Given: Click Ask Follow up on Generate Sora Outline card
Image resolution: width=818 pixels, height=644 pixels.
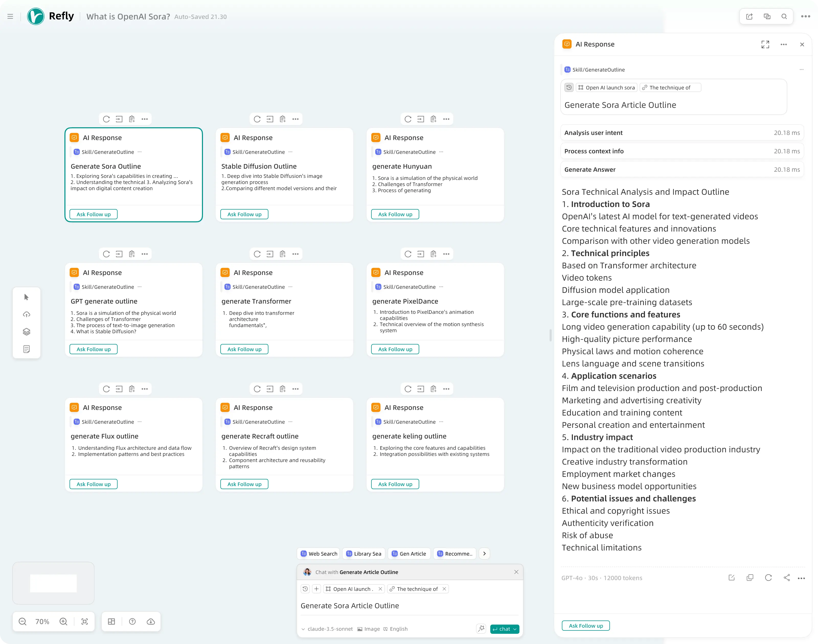Looking at the screenshot, I should pos(93,214).
